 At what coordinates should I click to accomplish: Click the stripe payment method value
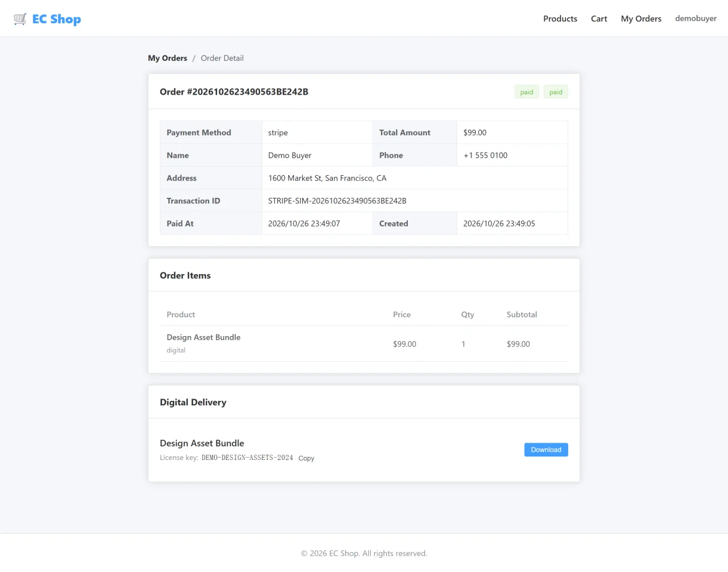click(278, 132)
